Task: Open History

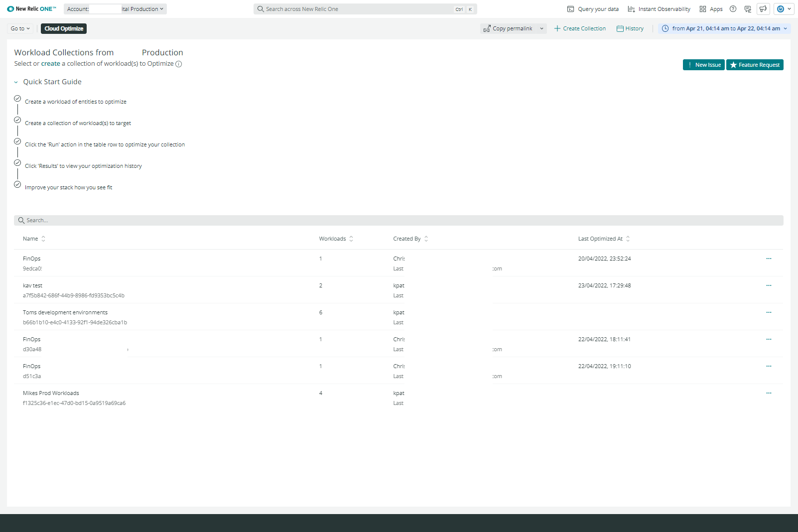Action: (630, 29)
